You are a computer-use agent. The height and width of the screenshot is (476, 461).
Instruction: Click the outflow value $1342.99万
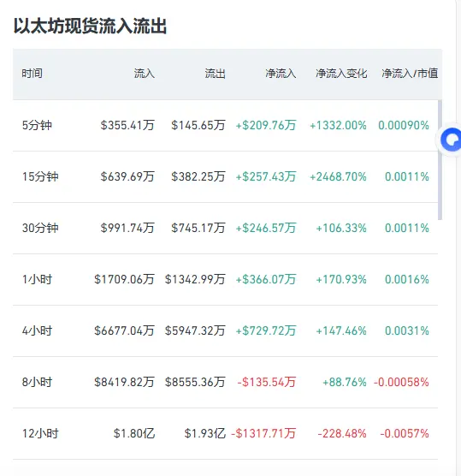[x=195, y=279]
